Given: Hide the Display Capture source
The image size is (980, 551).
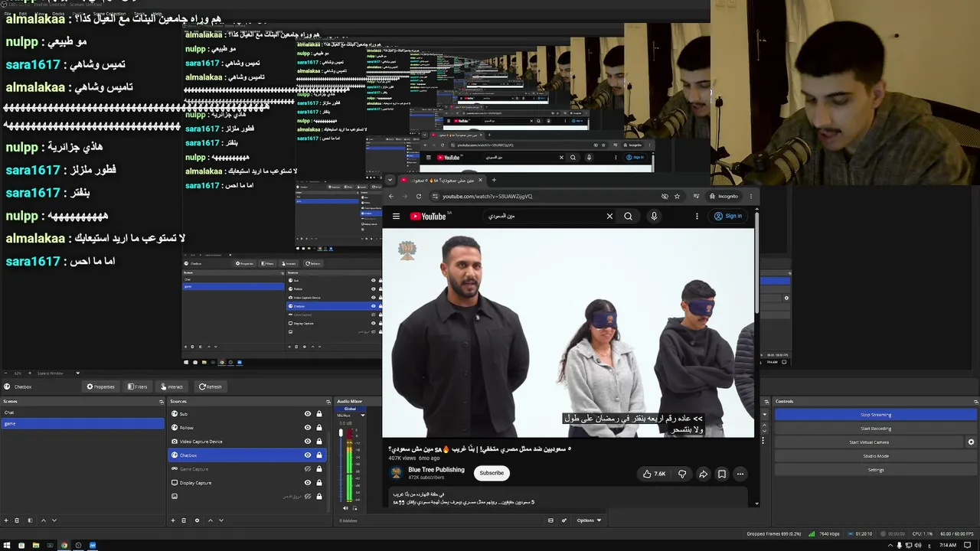Looking at the screenshot, I should tap(308, 483).
